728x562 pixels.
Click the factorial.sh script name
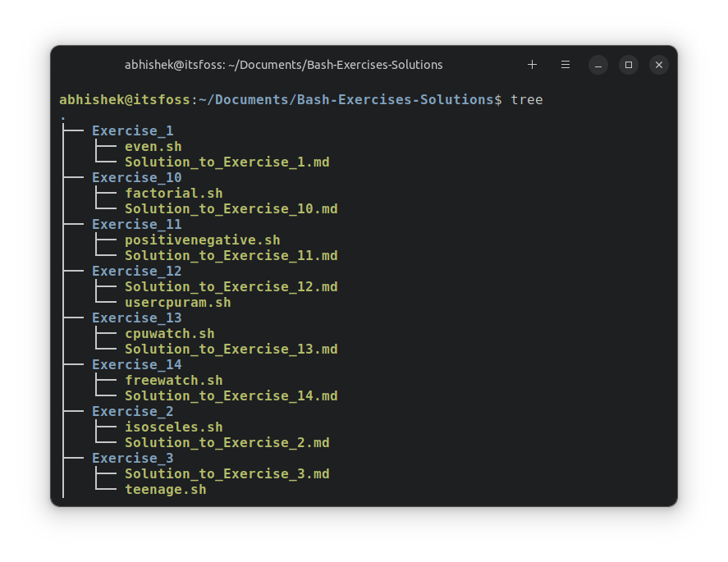tap(173, 193)
